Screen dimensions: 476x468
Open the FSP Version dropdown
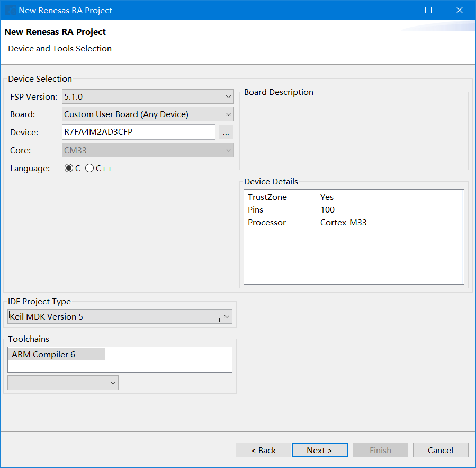coord(148,96)
